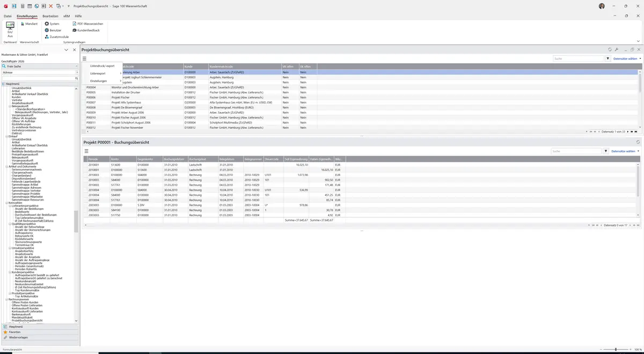
Task: Expand the Listenexport submenu
Action: (x=106, y=73)
